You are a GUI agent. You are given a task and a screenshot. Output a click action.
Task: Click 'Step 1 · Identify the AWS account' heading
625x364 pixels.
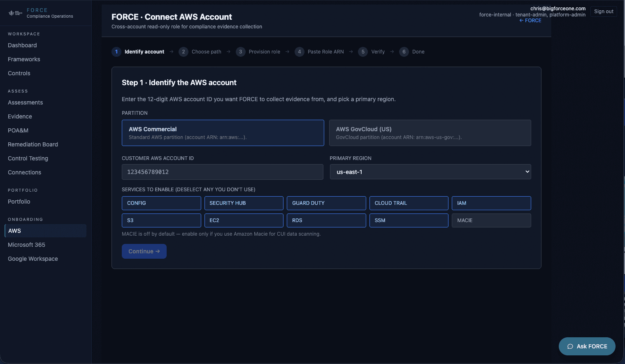click(x=179, y=83)
